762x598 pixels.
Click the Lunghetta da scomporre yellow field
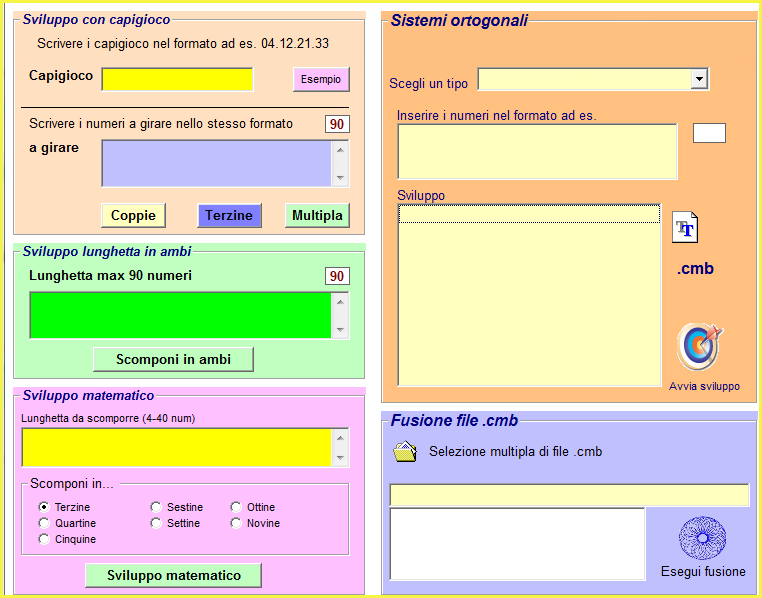tap(177, 447)
